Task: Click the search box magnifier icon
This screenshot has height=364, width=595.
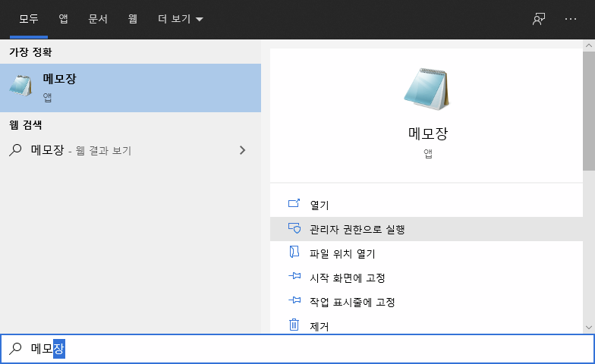Action: click(x=15, y=348)
